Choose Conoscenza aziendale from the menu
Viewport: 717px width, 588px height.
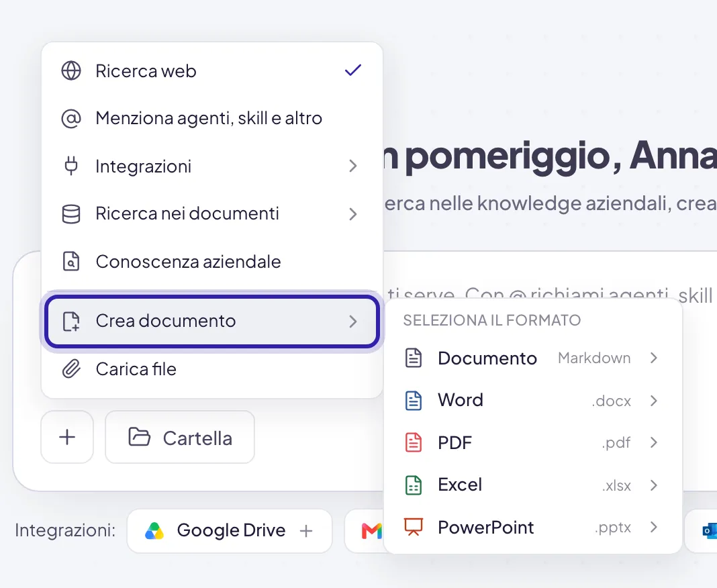pos(211,261)
